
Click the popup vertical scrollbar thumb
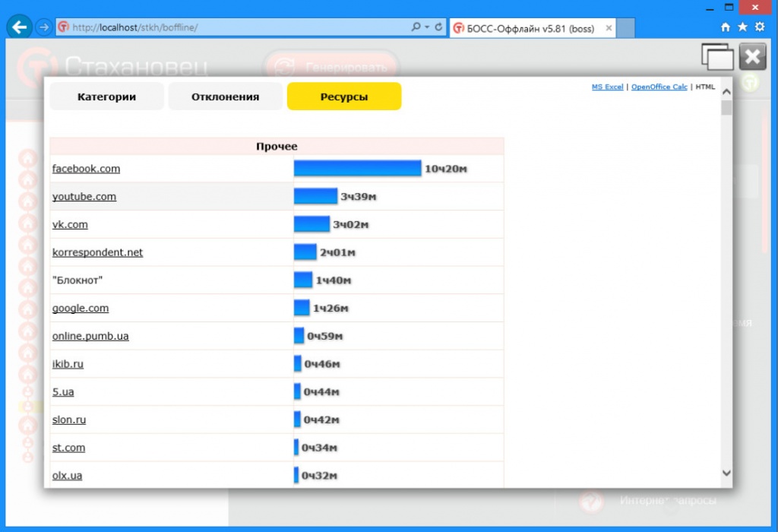(726, 108)
